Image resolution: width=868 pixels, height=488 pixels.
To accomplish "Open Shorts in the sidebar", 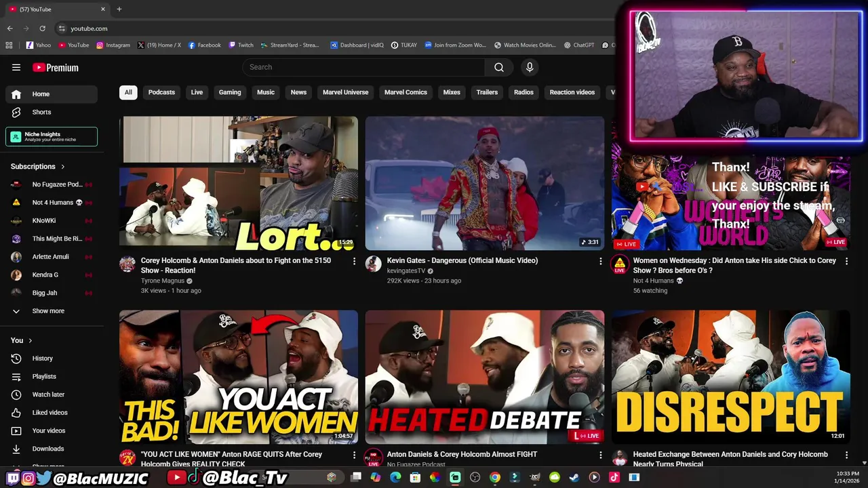I will [52, 112].
